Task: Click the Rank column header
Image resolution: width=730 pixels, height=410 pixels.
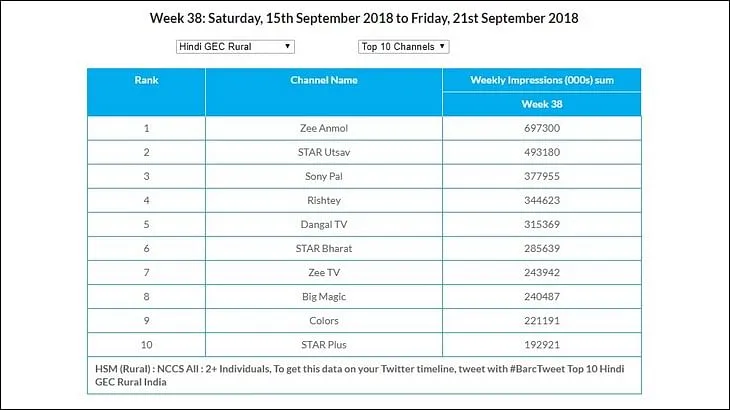Action: [x=146, y=92]
